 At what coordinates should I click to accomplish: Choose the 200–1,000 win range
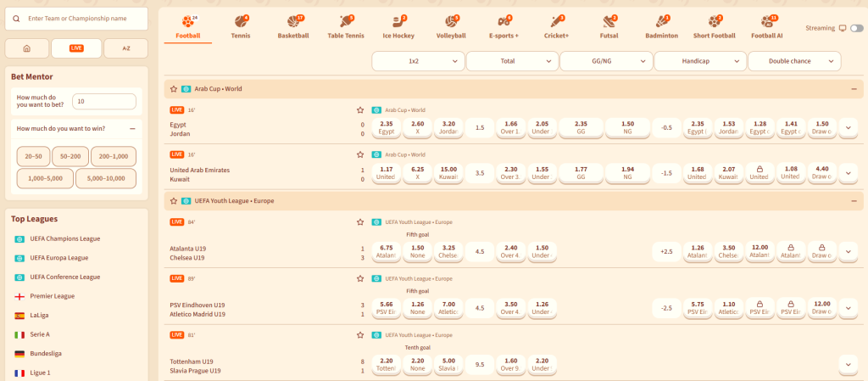tap(114, 157)
